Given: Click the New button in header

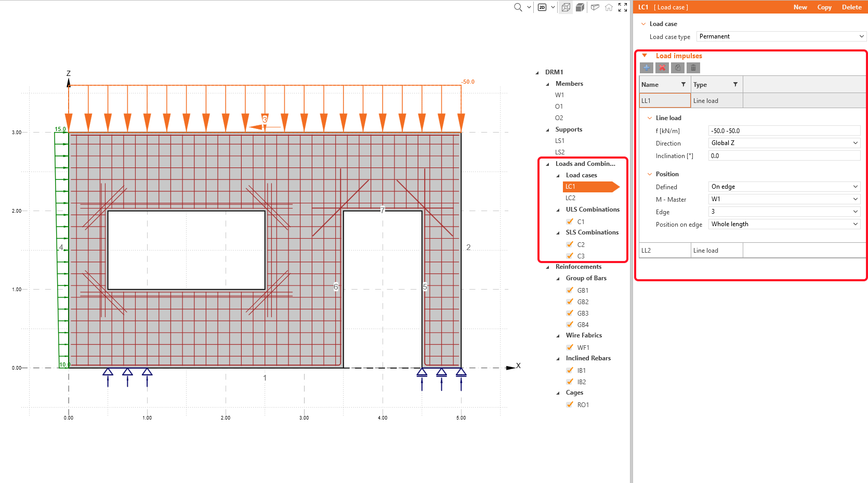Looking at the screenshot, I should coord(800,7).
